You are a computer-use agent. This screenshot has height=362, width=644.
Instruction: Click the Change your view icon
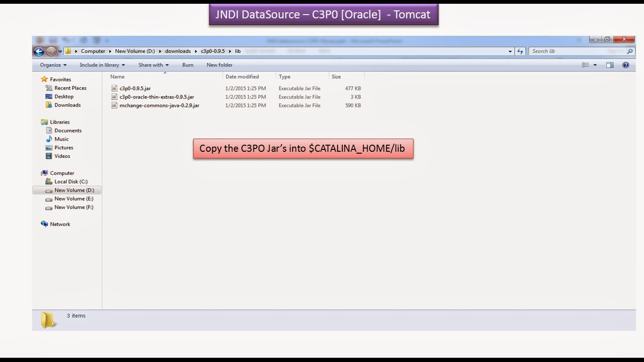point(586,65)
